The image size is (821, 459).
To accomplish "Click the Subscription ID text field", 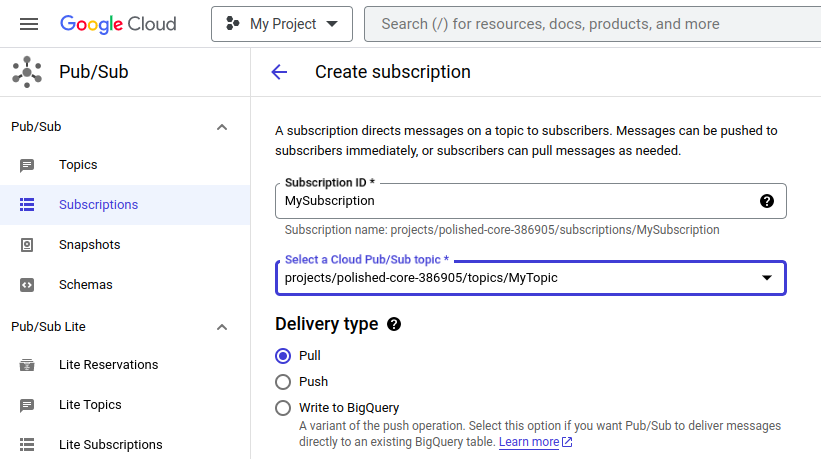I will pyautogui.click(x=515, y=201).
